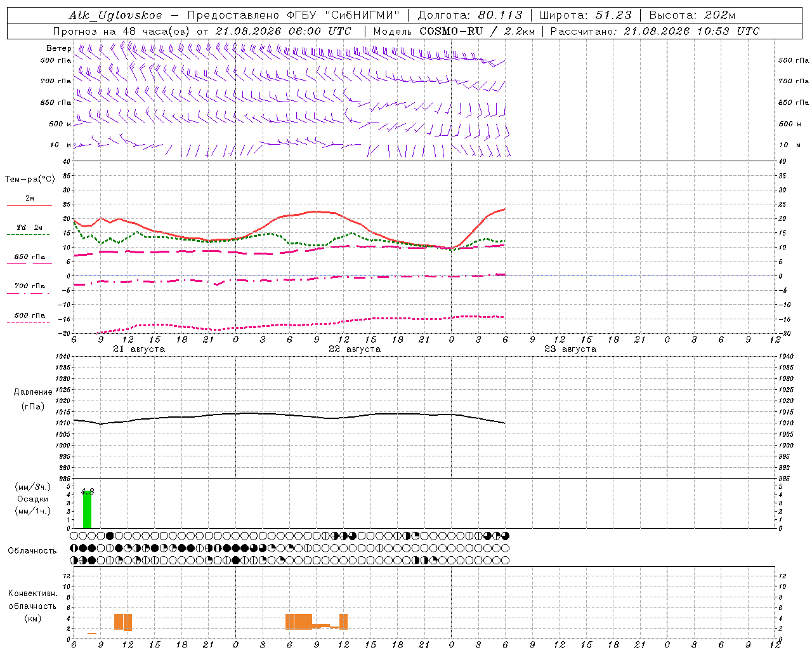Click the 22 августа date label
Screen dimensions: 812x650
pos(355,349)
